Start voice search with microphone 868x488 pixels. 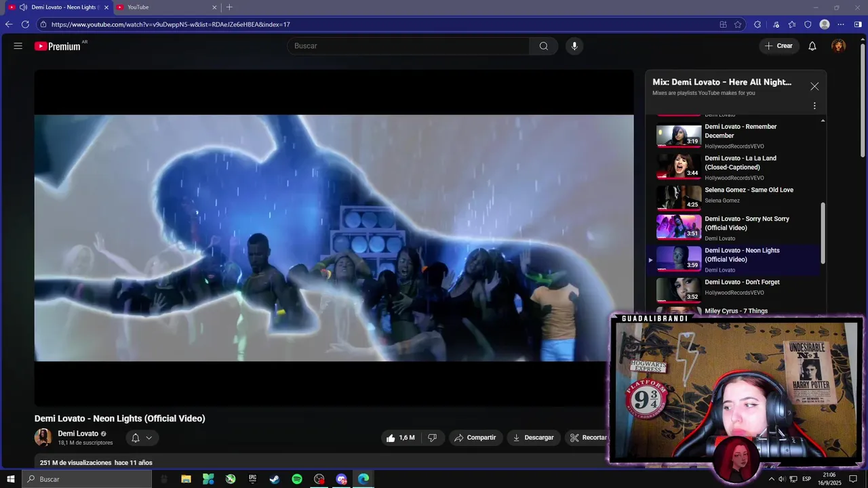574,46
